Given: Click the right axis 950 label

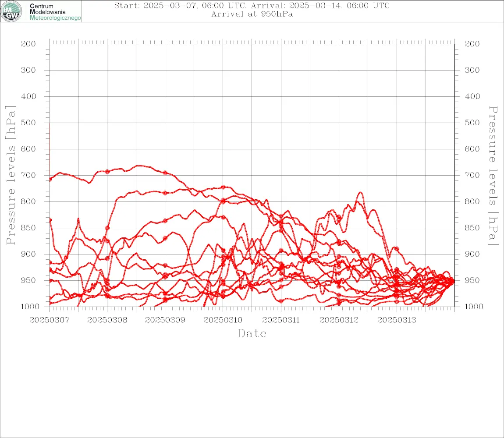Looking at the screenshot, I should (x=472, y=280).
